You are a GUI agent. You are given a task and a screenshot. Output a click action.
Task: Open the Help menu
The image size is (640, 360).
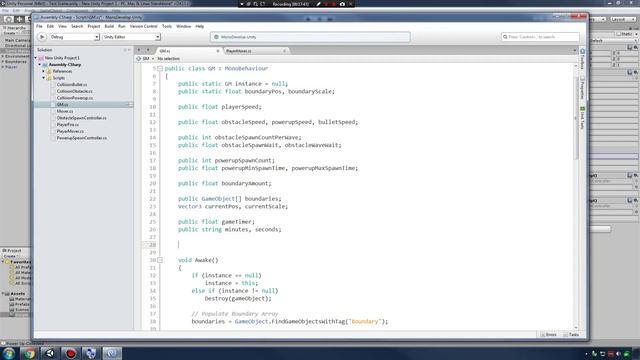click(200, 26)
